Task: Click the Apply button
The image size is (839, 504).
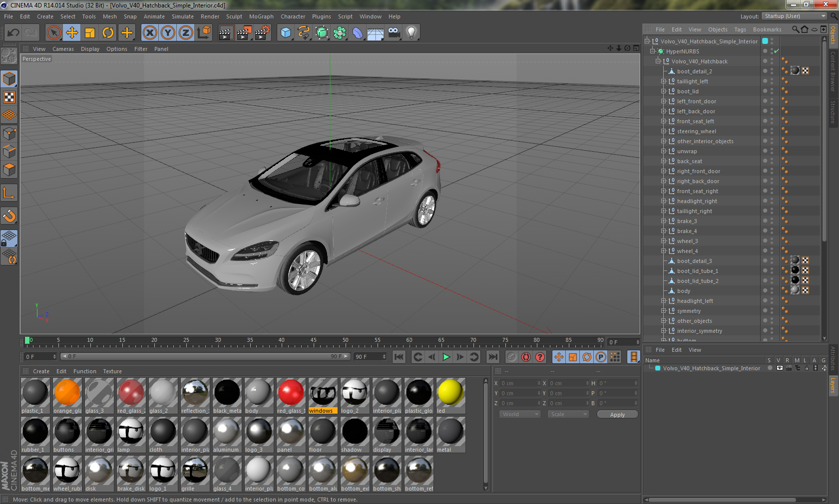Action: pyautogui.click(x=617, y=415)
